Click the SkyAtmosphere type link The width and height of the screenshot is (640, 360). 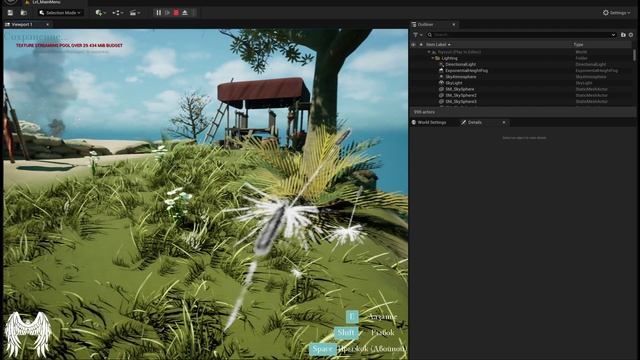591,77
